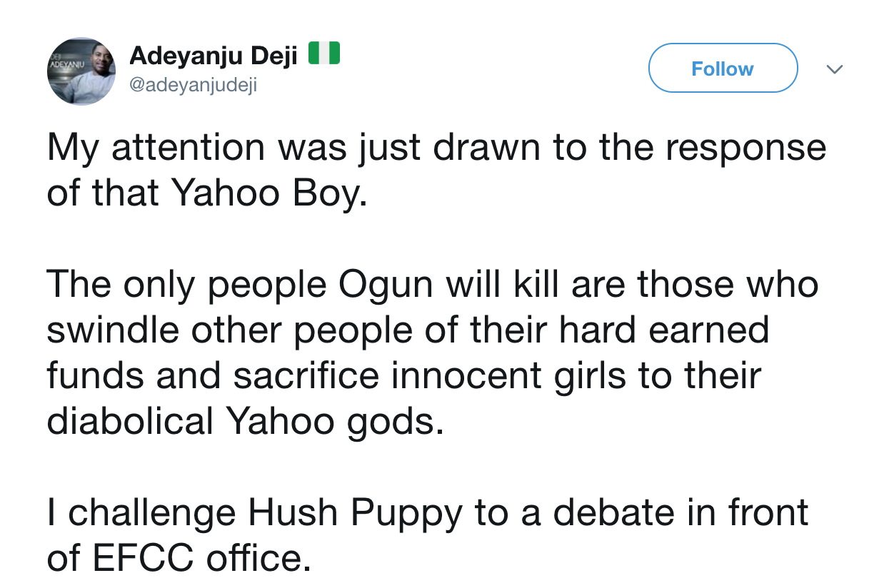The image size is (894, 588).
Task: Click the Nigerian flag emoji
Action: pos(323,55)
